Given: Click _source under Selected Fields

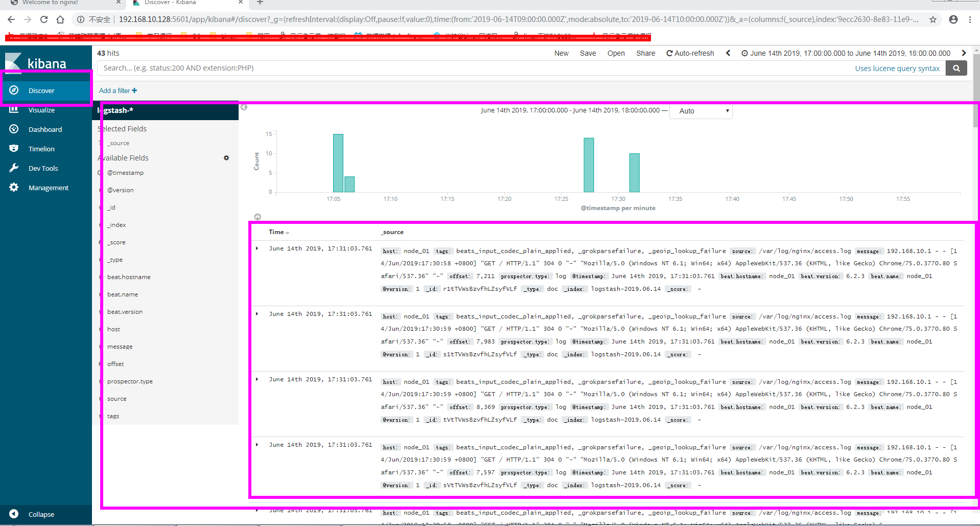Looking at the screenshot, I should pyautogui.click(x=118, y=143).
